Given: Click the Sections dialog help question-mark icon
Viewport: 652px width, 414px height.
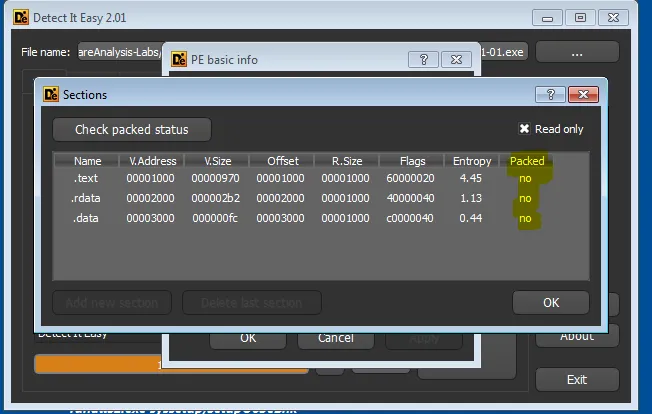Looking at the screenshot, I should pyautogui.click(x=550, y=94).
